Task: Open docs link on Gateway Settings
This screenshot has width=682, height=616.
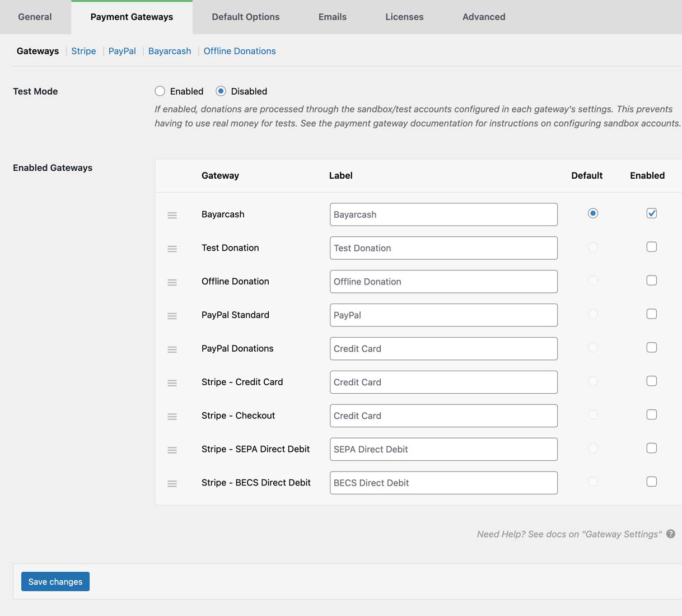Action: (x=569, y=534)
